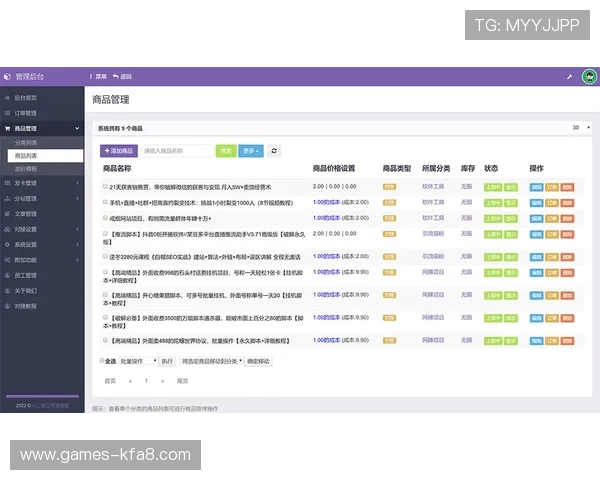
Task: Check the box for the 抖音0粉开播 product
Action: pyautogui.click(x=105, y=233)
